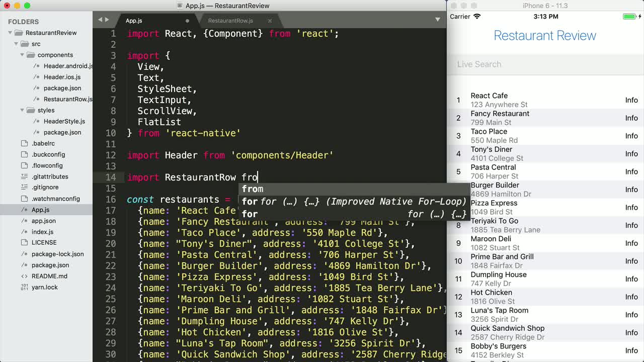Image resolution: width=644 pixels, height=362 pixels.
Task: Click the Info button for Maroon Deli
Action: [631, 243]
